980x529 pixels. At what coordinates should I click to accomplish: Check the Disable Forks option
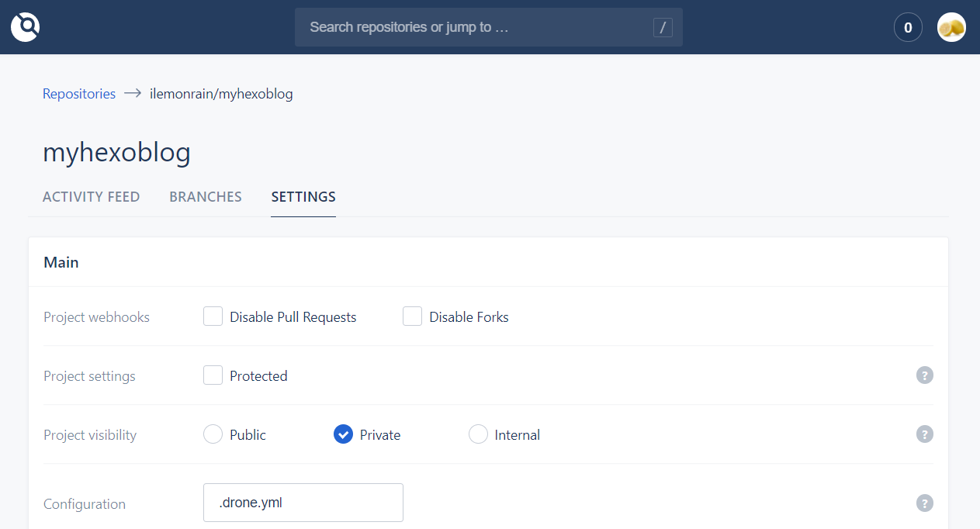(x=413, y=316)
